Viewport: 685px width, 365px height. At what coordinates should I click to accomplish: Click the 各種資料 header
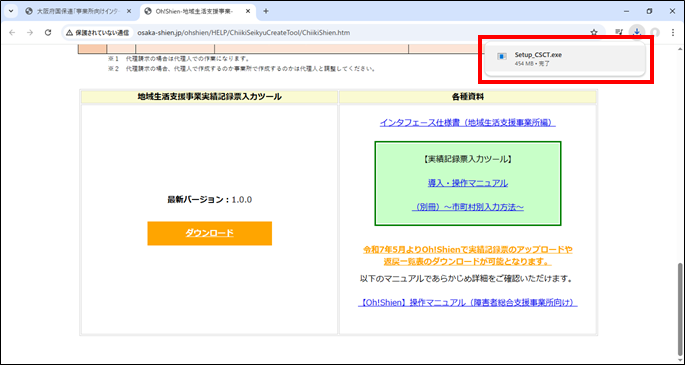[x=468, y=97]
